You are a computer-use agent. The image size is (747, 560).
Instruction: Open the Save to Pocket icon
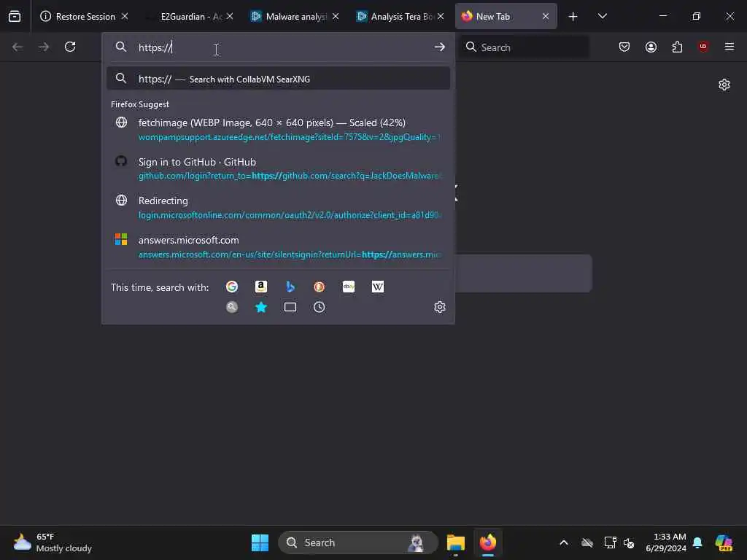point(624,47)
